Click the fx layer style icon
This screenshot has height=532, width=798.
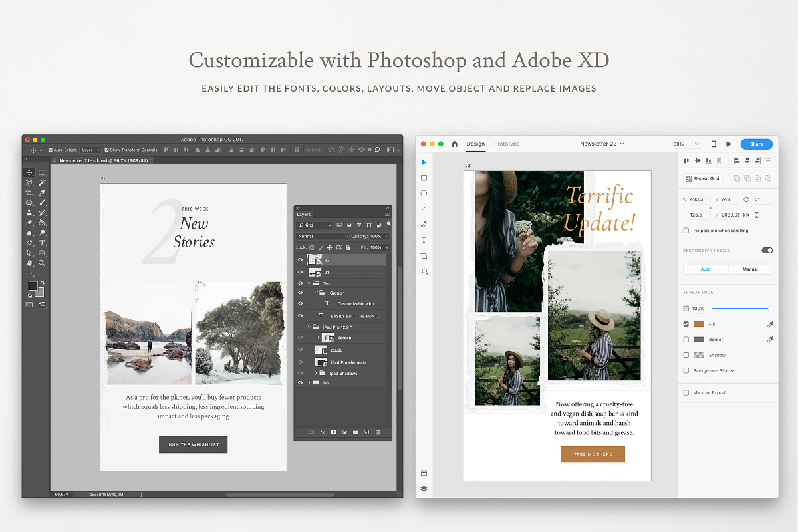(x=323, y=432)
